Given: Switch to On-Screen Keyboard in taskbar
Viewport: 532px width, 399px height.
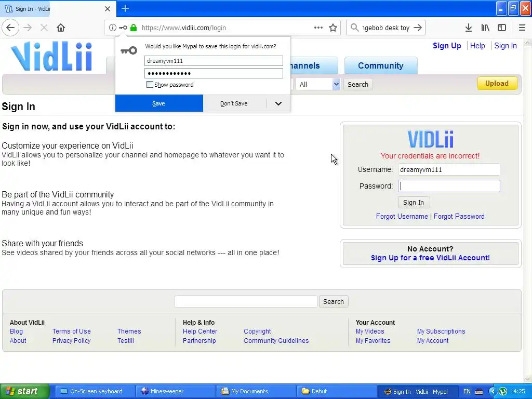Looking at the screenshot, I should 95,392.
